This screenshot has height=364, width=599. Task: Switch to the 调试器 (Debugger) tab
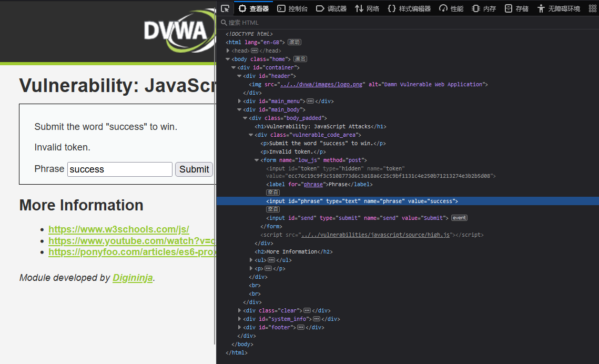click(x=331, y=8)
